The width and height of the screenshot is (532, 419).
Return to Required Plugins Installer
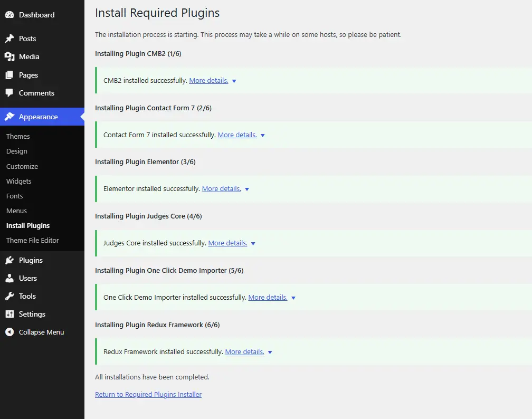[148, 394]
